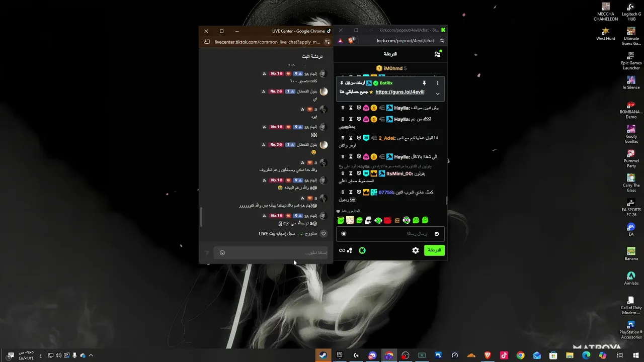
Task: Timeout user 97758 with hourglass icon
Action: point(351,192)
